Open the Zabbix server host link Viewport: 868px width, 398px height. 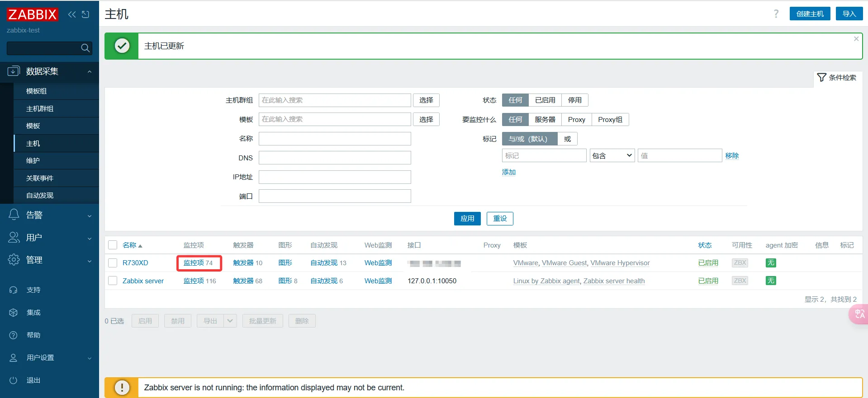[143, 281]
